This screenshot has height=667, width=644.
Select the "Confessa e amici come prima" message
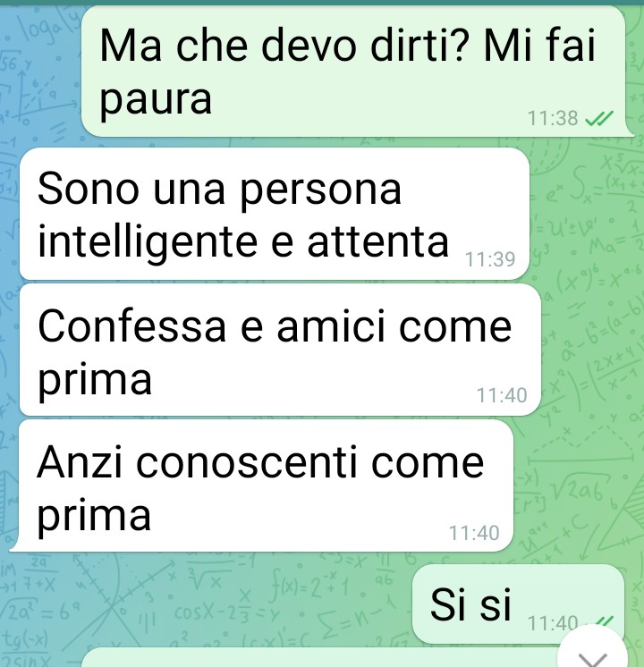tap(280, 350)
